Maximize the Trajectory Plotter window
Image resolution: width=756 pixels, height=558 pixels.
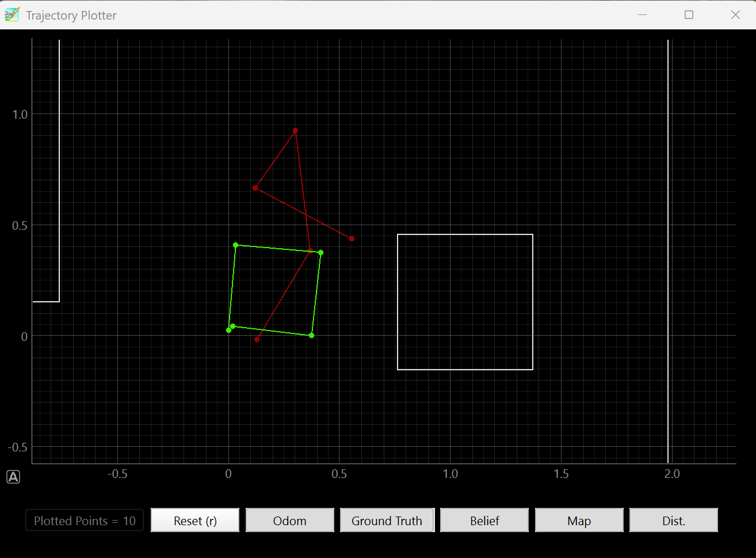(x=689, y=15)
